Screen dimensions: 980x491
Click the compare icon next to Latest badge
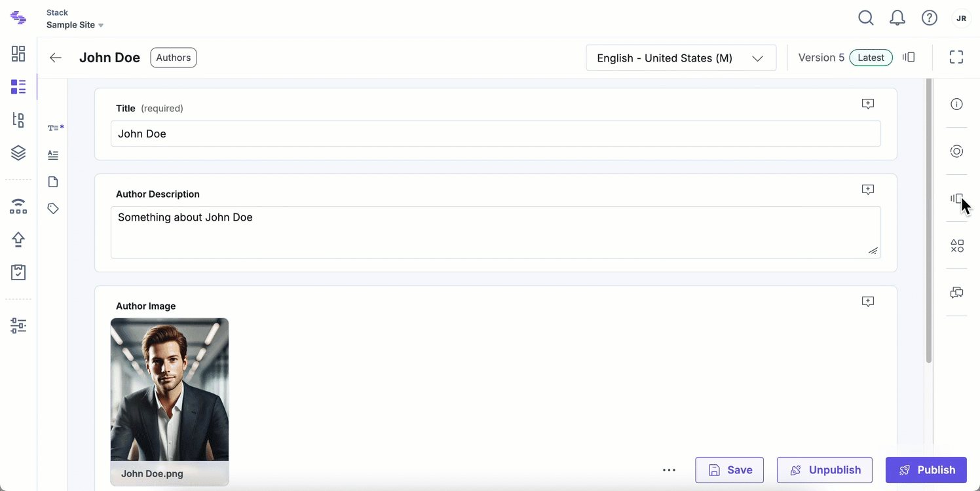pos(909,58)
